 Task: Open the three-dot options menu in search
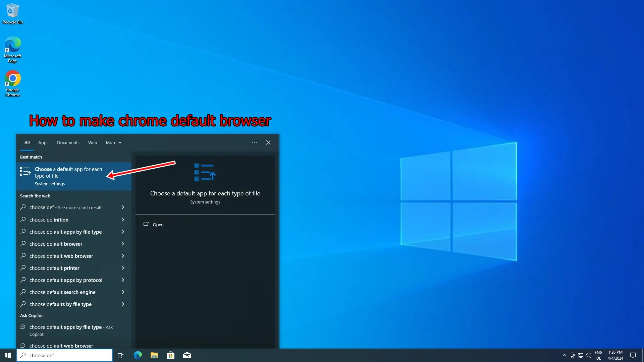pos(254,142)
